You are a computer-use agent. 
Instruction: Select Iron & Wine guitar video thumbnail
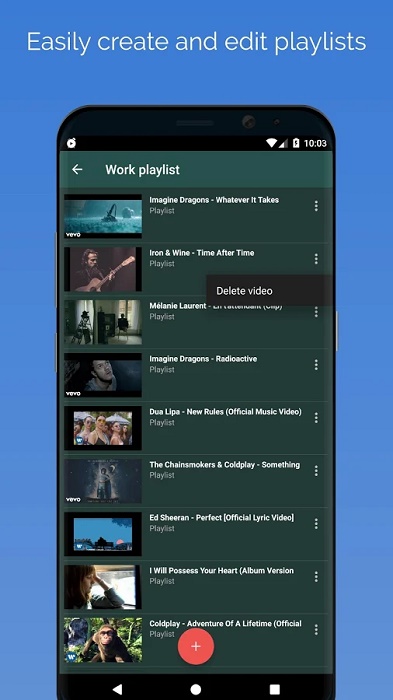click(x=103, y=269)
